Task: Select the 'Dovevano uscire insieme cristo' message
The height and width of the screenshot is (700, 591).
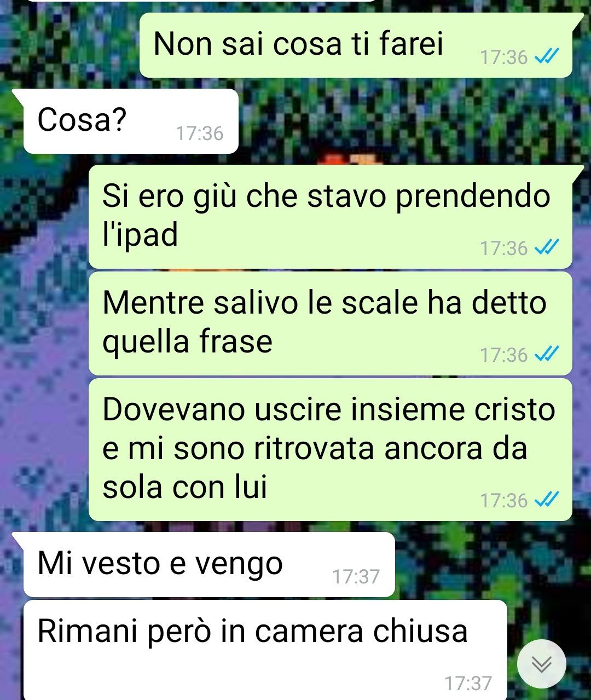Action: (331, 449)
